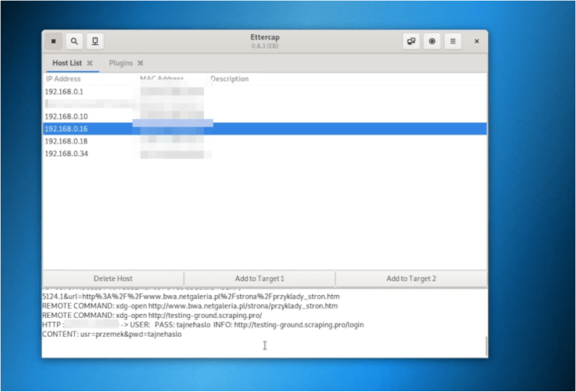Open the MITM menu icon

pyautogui.click(x=411, y=41)
